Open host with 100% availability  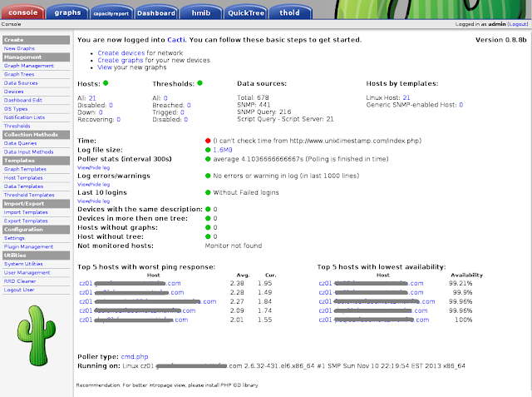pos(374,320)
